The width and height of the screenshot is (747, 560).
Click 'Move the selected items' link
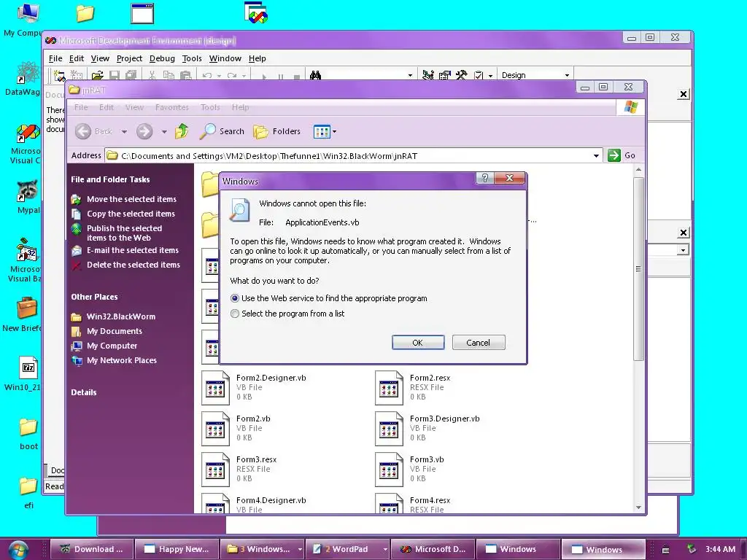coord(131,199)
